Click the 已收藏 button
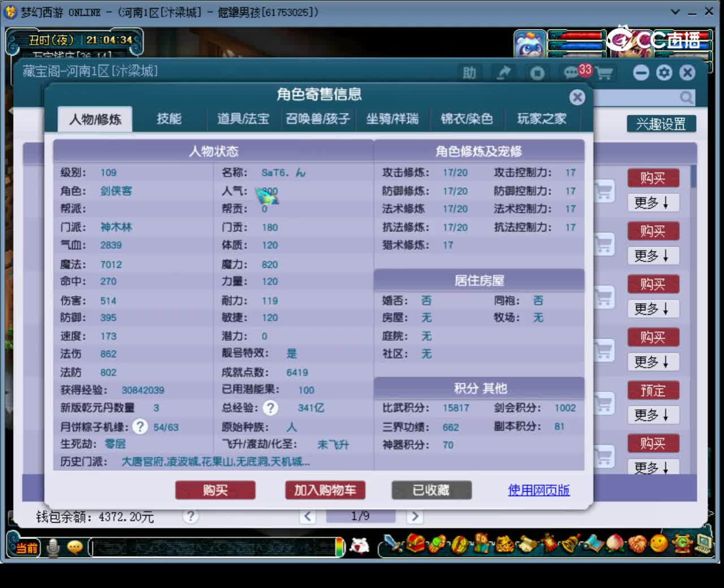 click(x=432, y=490)
